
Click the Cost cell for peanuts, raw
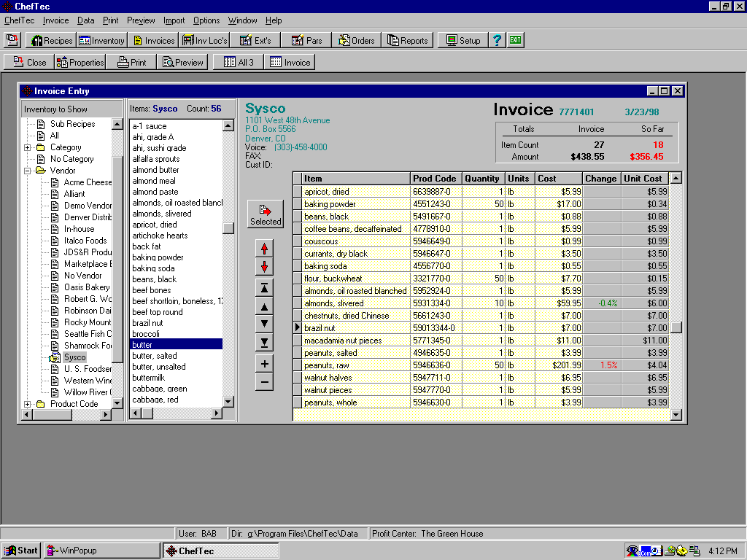[x=559, y=365]
